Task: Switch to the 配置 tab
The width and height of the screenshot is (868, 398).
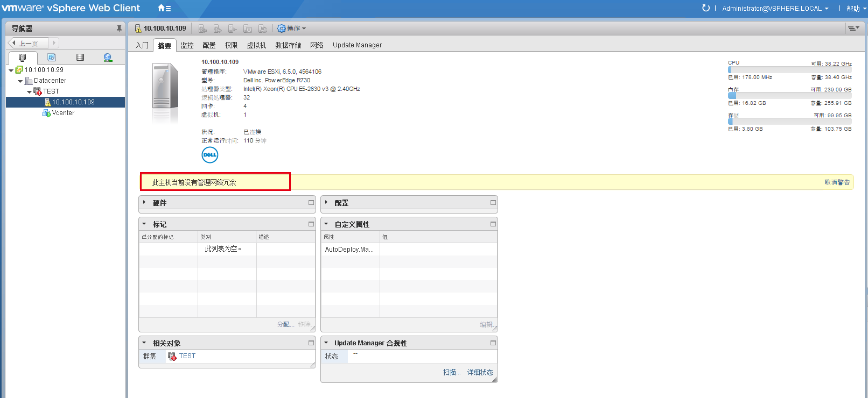Action: (209, 45)
